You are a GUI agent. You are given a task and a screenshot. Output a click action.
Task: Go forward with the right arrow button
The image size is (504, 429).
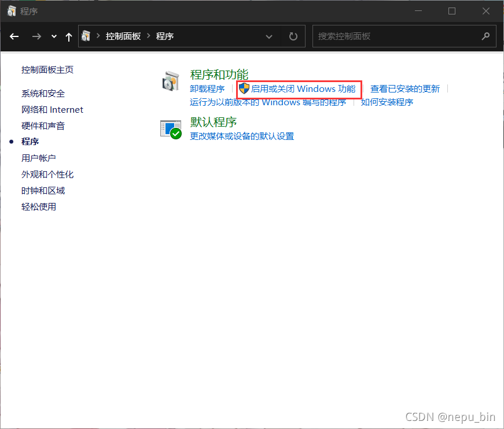tap(36, 36)
